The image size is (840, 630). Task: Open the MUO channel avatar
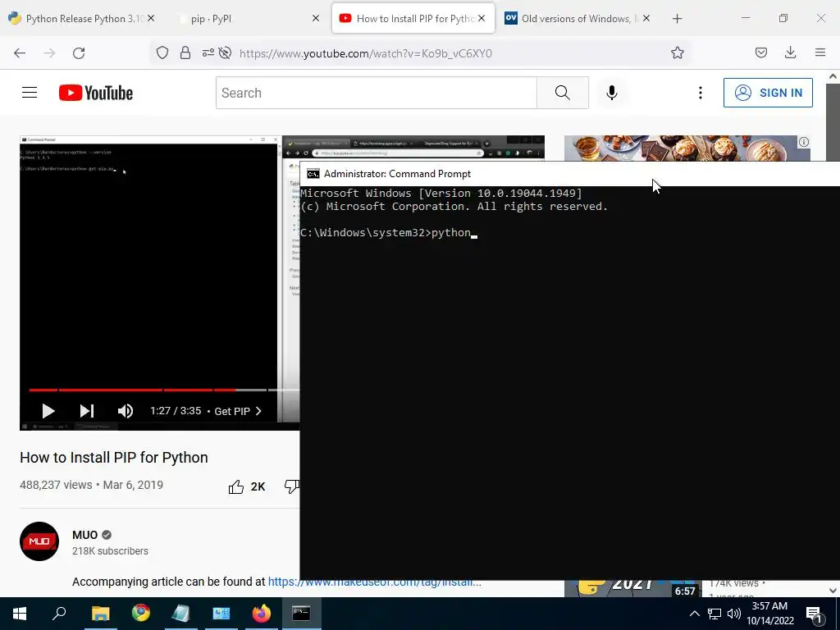[39, 541]
